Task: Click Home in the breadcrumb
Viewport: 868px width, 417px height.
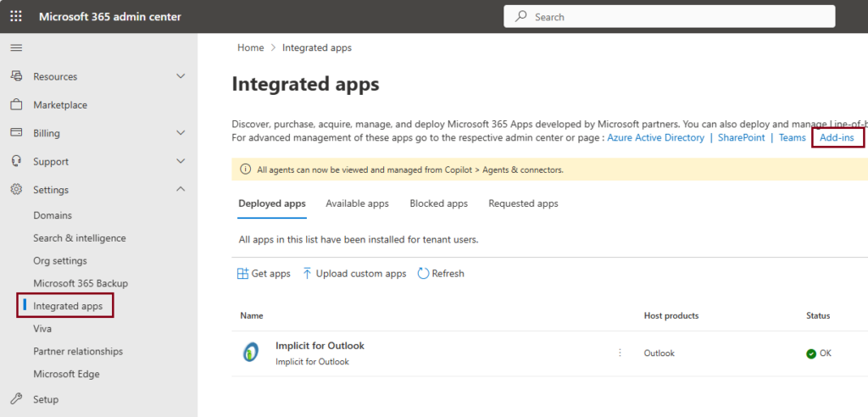Action: coord(250,47)
